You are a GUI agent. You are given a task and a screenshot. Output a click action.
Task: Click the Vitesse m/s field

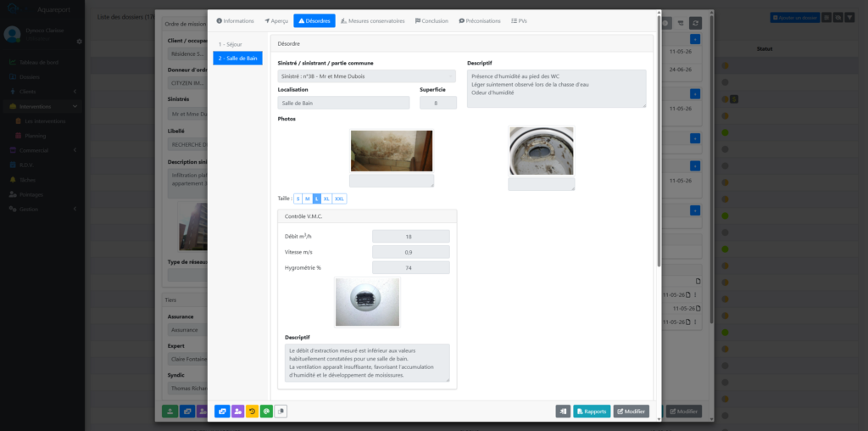(x=411, y=252)
